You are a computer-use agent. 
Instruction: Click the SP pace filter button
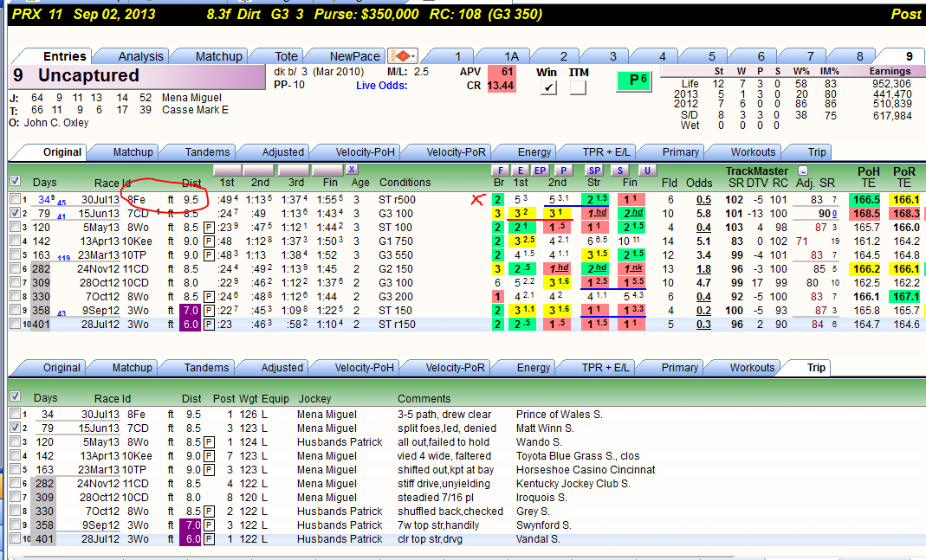(594, 171)
